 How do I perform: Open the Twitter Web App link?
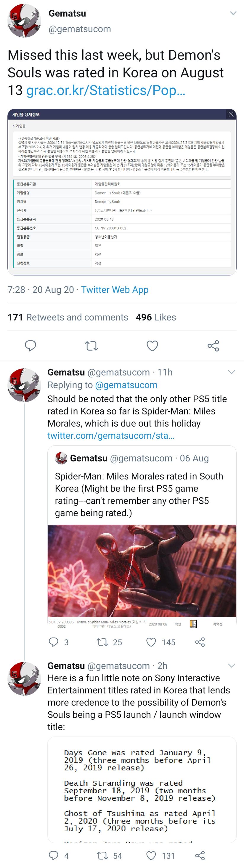click(114, 290)
